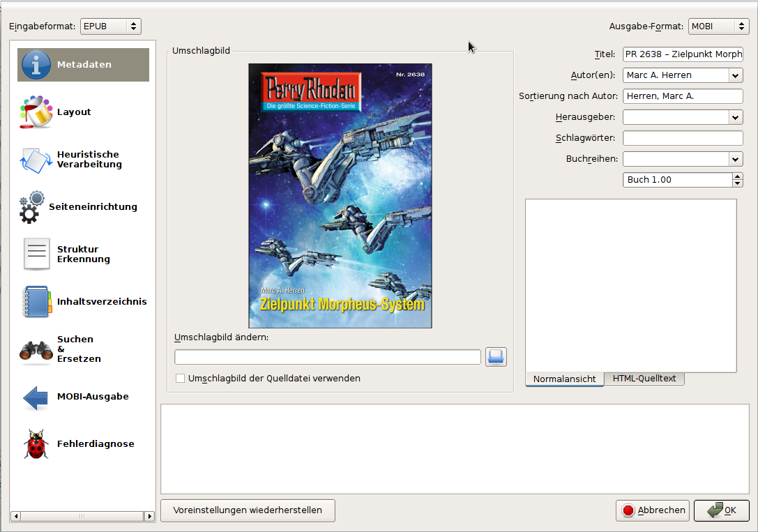Select the Inhaltsverzeichnis label
The height and width of the screenshot is (532, 758).
pyautogui.click(x=102, y=301)
